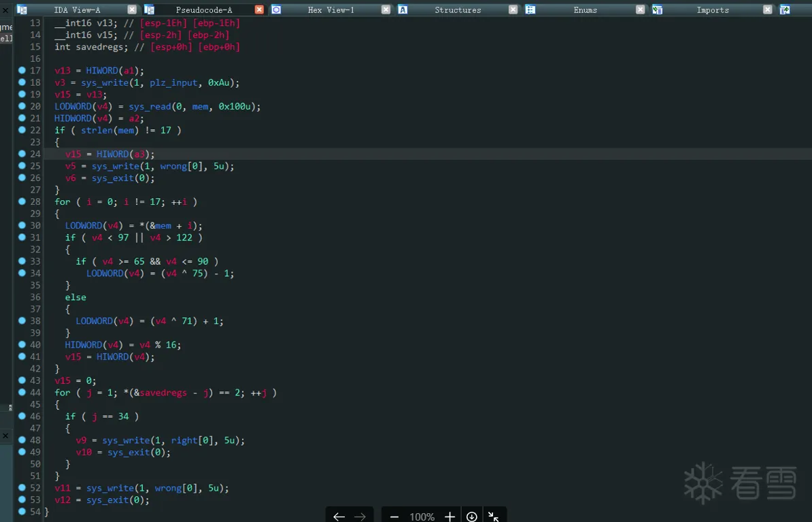Click HIWORD on line 17

tap(102, 71)
